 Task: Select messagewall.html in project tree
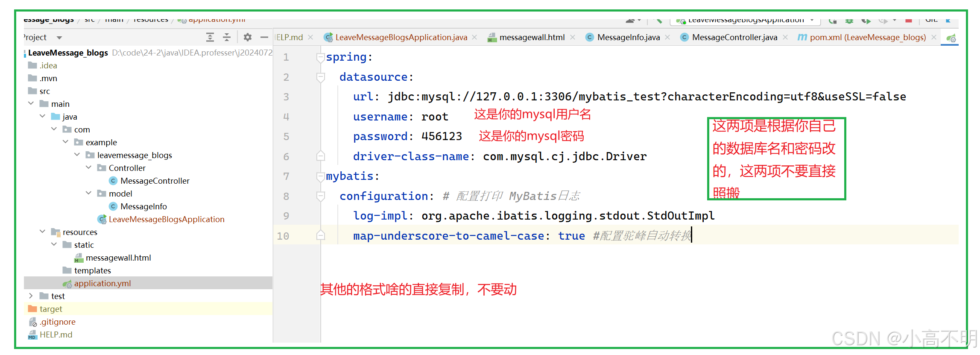(118, 258)
